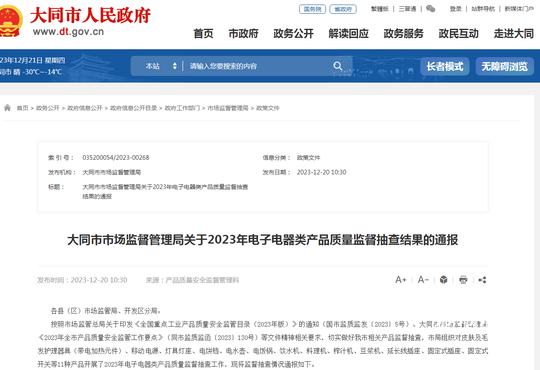540x370 pixels.
Task: Print the article with printer icon
Action: tap(463, 279)
